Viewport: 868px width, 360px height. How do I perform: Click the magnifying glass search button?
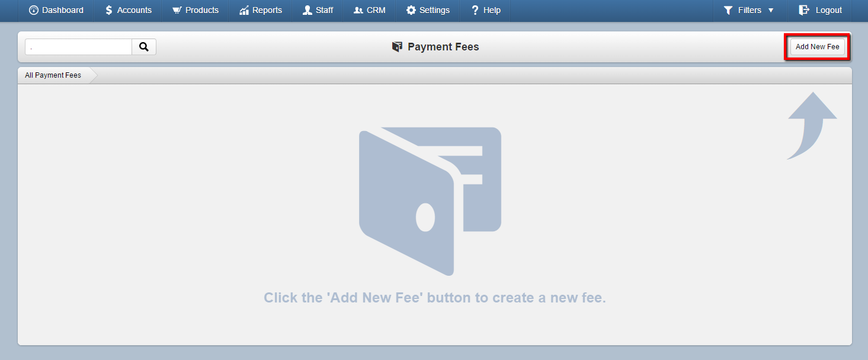coord(144,47)
